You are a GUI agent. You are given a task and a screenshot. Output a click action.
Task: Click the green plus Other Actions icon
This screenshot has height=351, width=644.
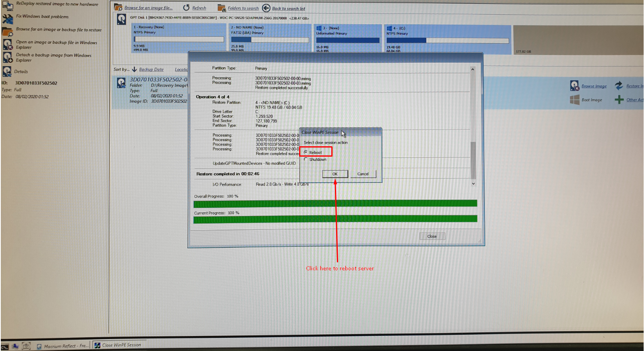619,100
